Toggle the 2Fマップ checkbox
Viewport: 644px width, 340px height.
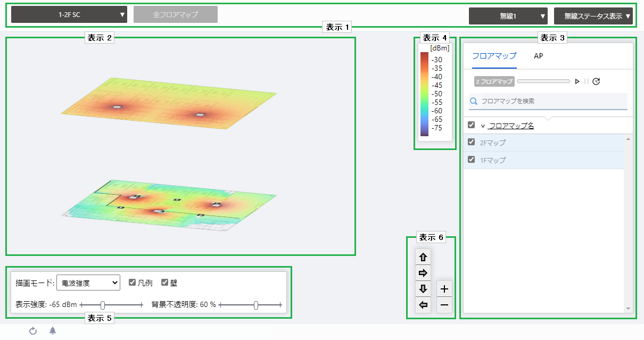coord(471,142)
